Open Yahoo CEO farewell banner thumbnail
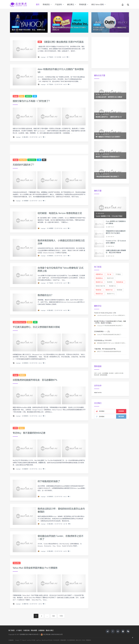 click(29, 23)
